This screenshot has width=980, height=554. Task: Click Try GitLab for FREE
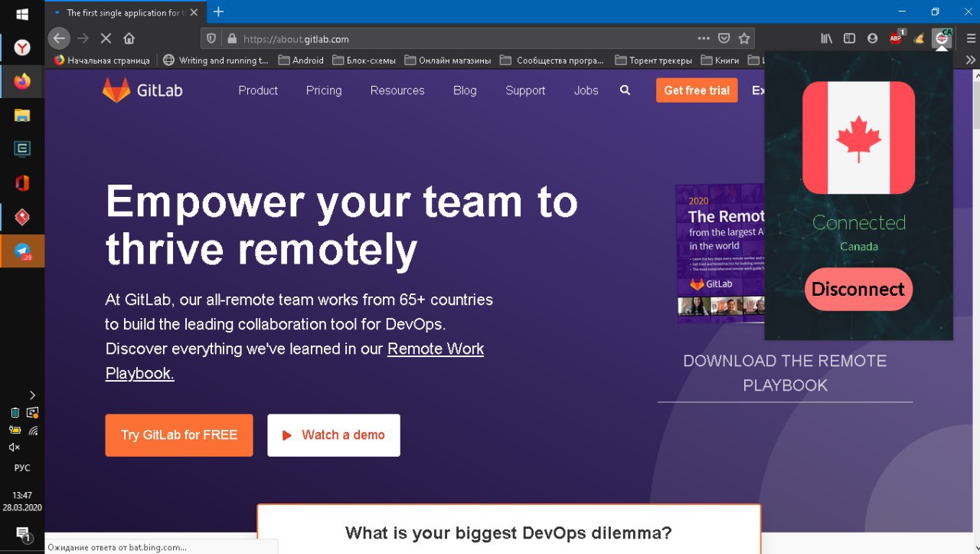click(x=179, y=435)
